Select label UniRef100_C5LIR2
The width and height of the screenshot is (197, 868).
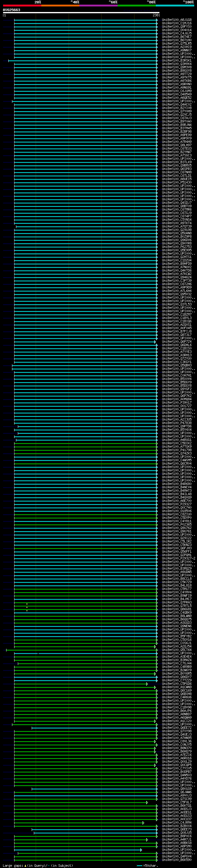[x=177, y=542]
